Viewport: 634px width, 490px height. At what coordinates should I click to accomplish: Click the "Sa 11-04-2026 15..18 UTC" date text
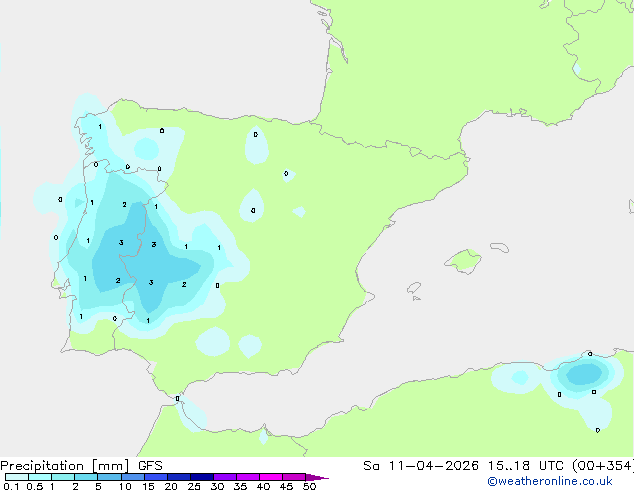[x=465, y=466]
